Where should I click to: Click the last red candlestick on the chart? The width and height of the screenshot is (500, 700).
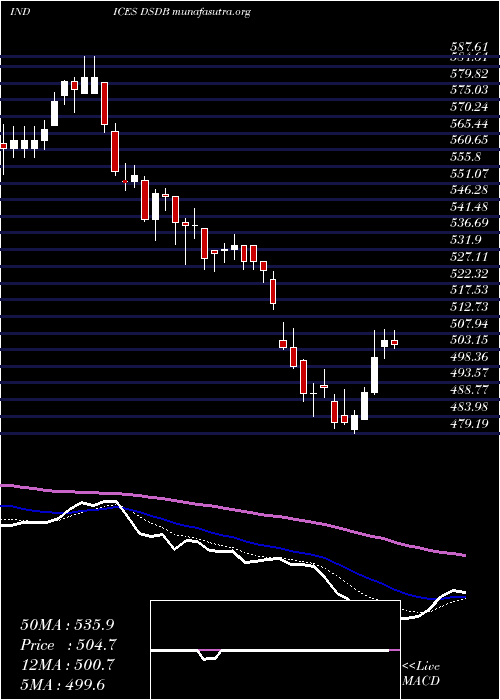tap(394, 342)
